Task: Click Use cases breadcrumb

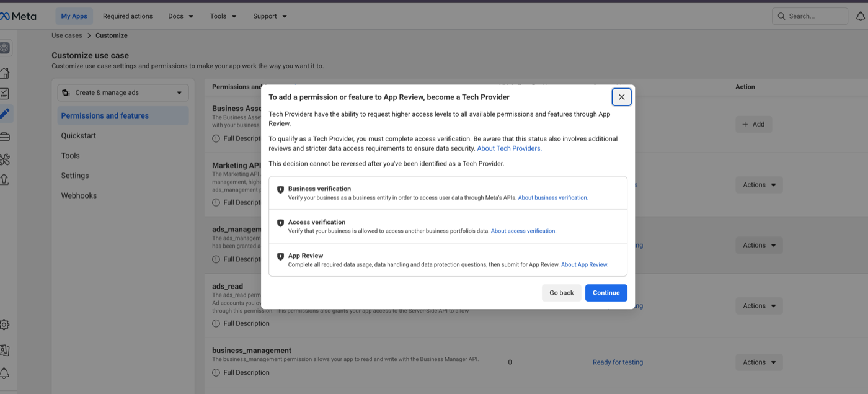Action: 67,35
